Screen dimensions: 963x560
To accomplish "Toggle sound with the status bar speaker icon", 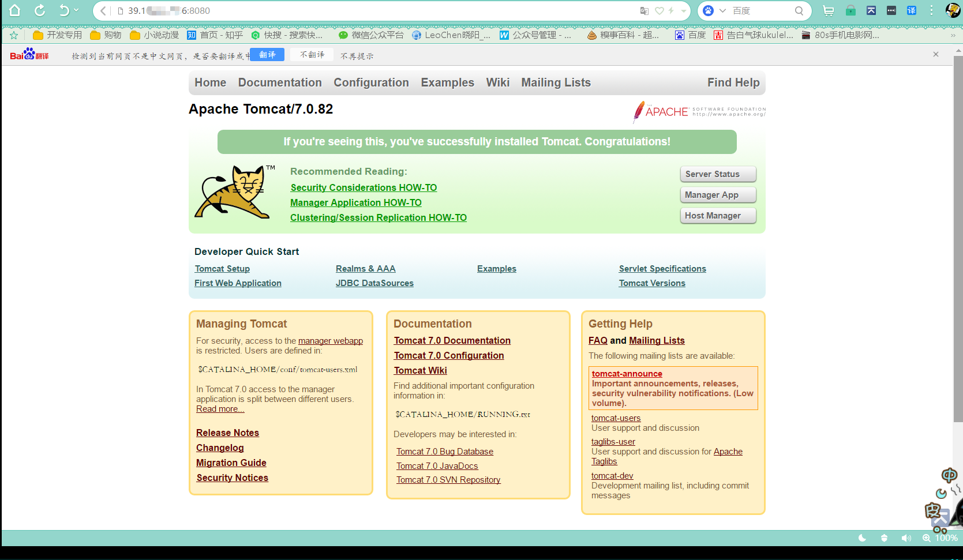I will (906, 538).
